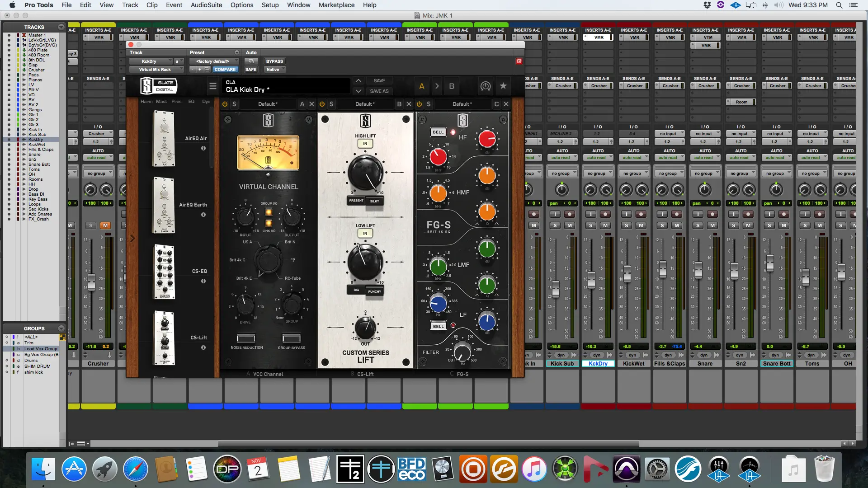Copy setting A to B arrow
868x488 pixels.
[x=437, y=86]
